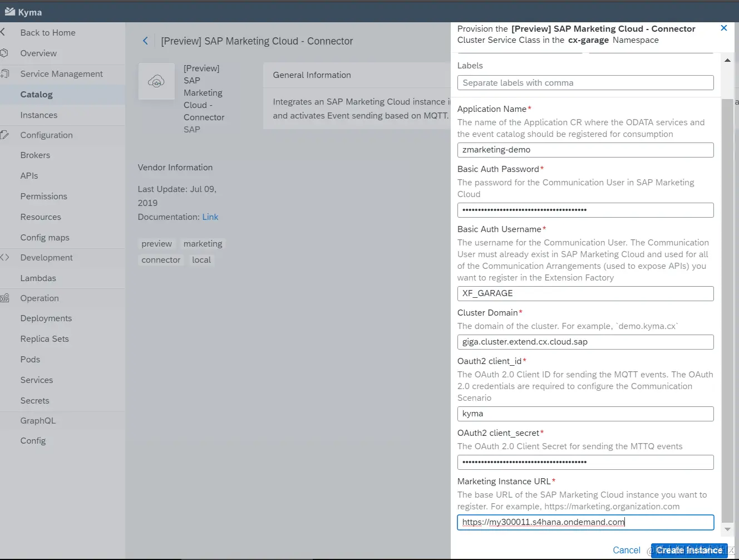Edit the Basic Auth Username field
The width and height of the screenshot is (739, 560).
585,293
